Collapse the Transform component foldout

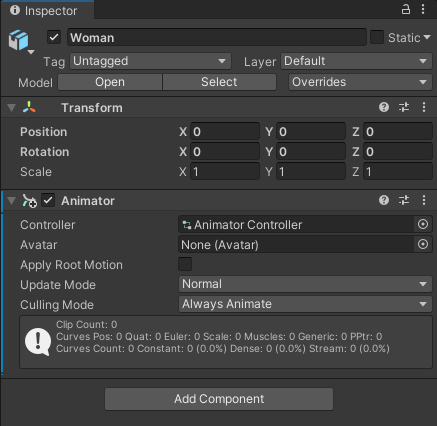click(12, 108)
